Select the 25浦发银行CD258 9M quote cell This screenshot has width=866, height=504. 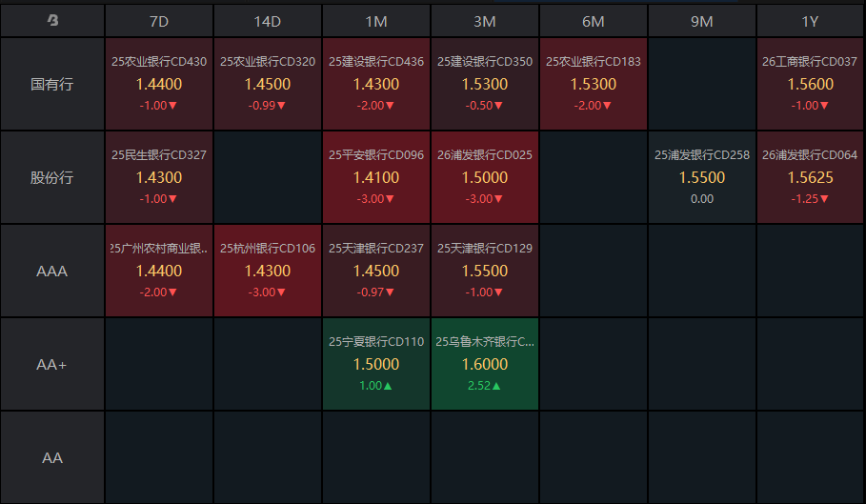(x=702, y=177)
